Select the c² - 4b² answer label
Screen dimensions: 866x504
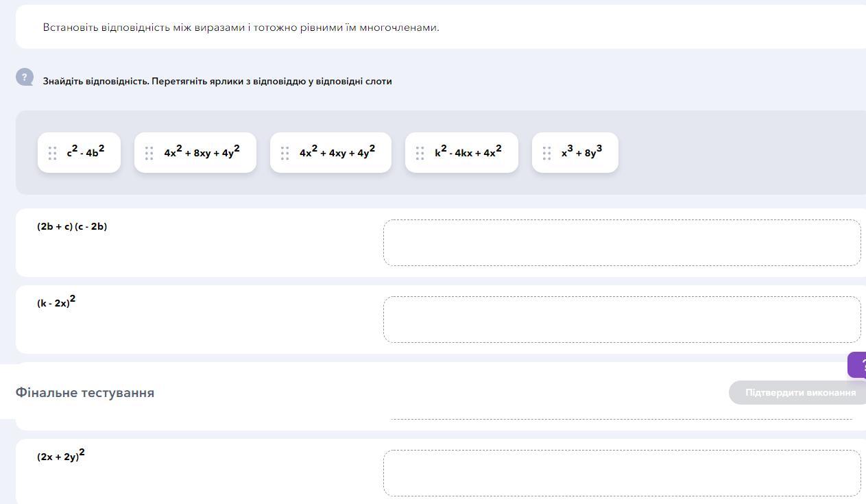(79, 152)
